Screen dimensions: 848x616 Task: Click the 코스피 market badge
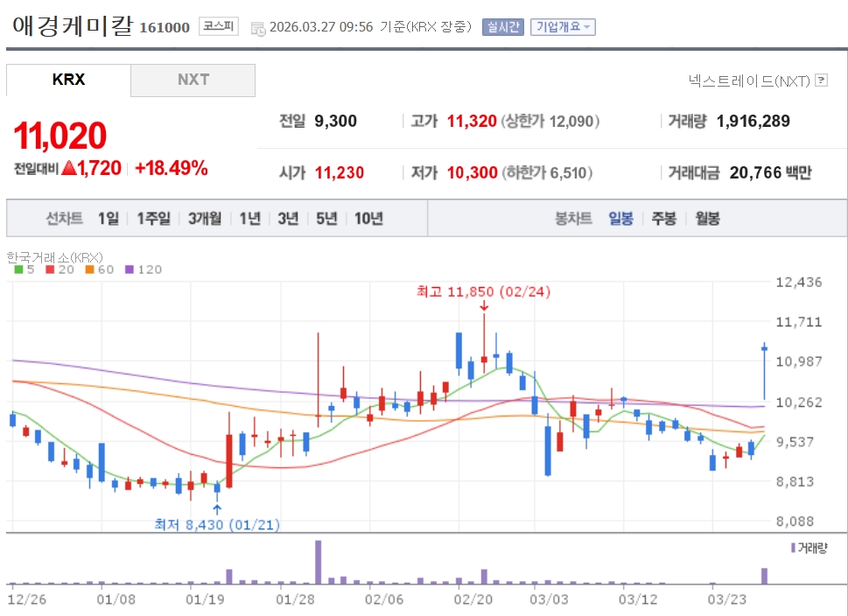(219, 26)
